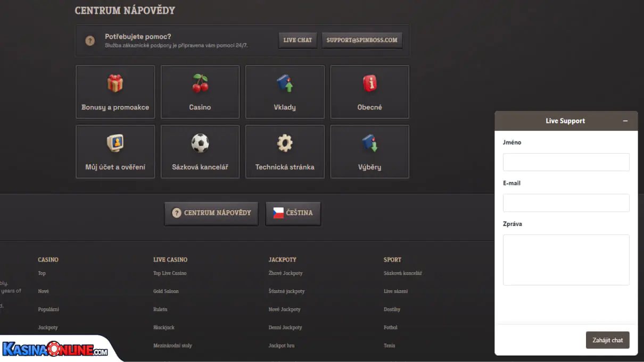Open the Žhavé Jackpoty link
Screen dimensions: 644x362
click(x=286, y=273)
